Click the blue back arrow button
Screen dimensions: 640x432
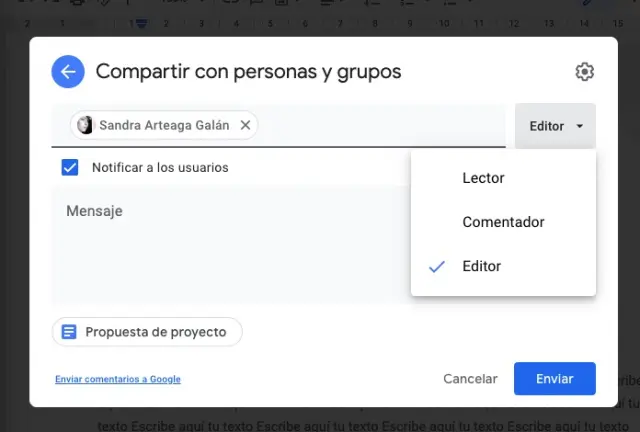[68, 72]
